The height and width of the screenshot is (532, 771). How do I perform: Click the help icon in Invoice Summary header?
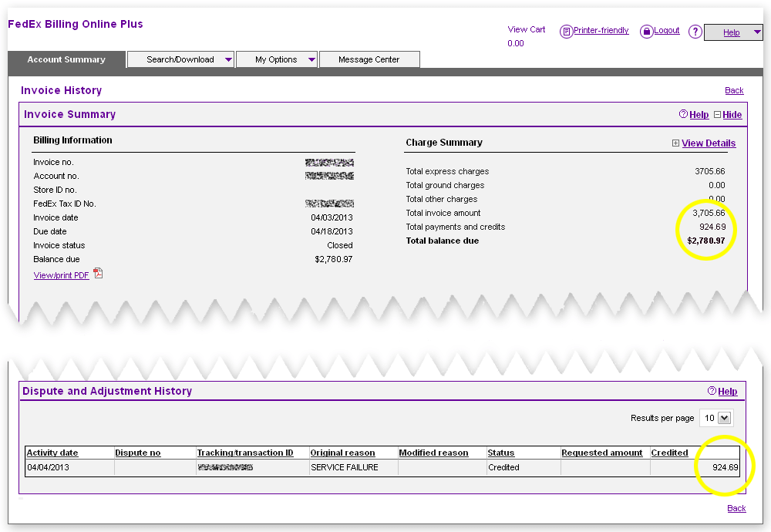[x=683, y=114]
